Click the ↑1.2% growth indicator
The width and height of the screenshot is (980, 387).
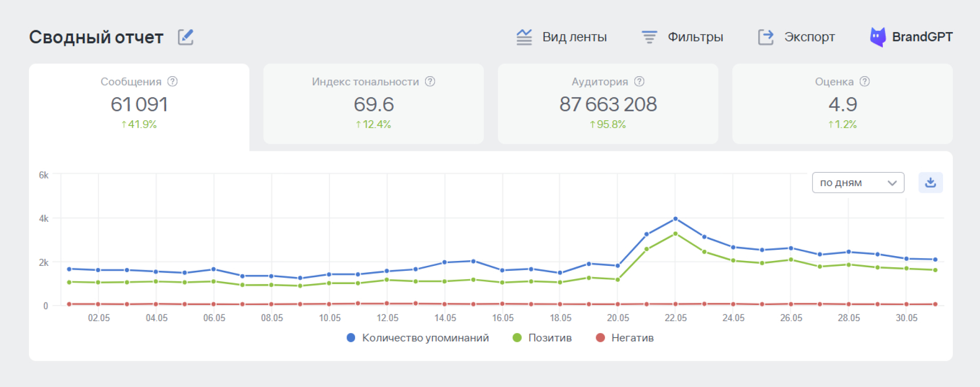pyautogui.click(x=842, y=124)
